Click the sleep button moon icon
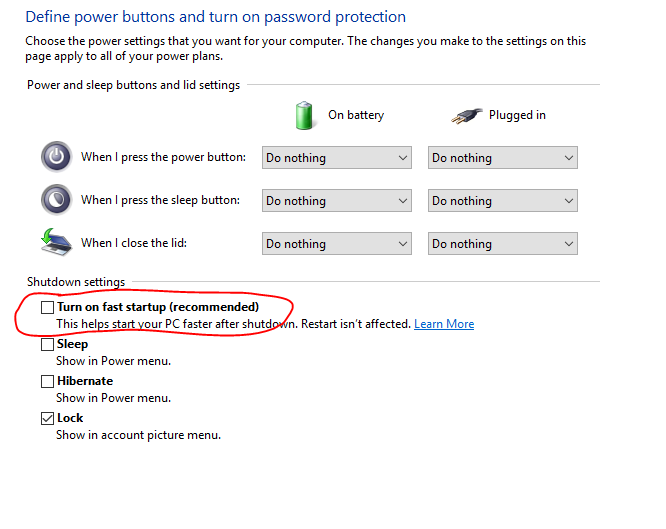 pos(56,200)
